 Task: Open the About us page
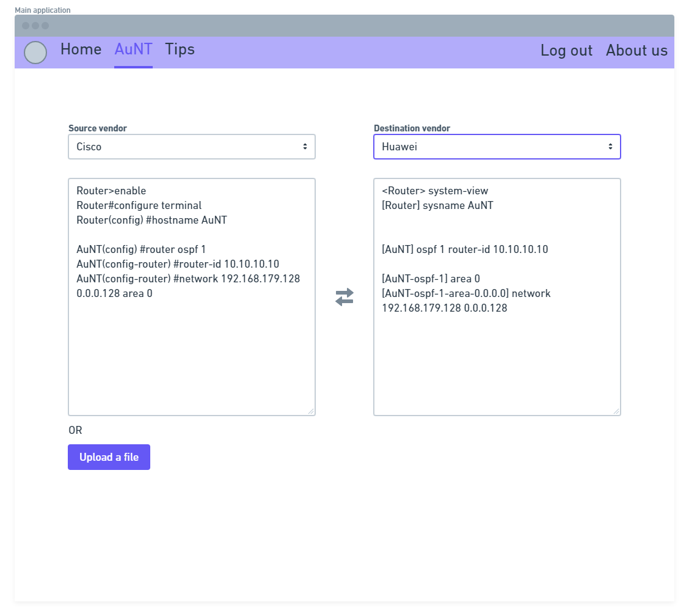636,51
